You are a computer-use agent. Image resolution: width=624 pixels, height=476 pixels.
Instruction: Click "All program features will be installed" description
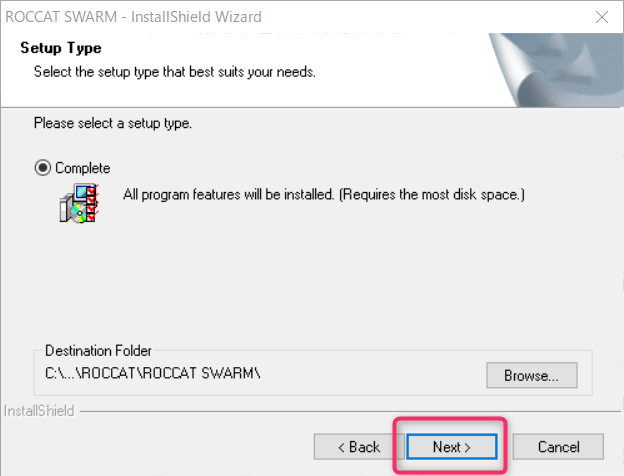click(228, 194)
